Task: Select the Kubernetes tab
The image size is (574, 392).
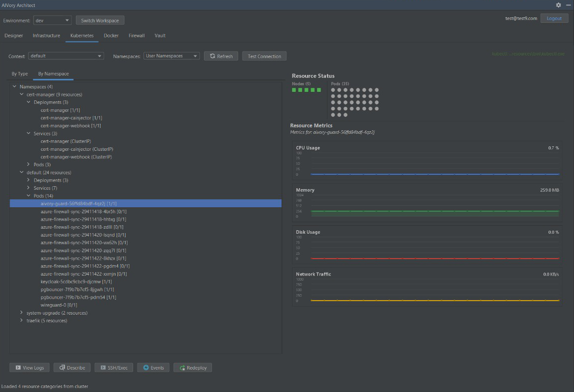Action: point(82,35)
